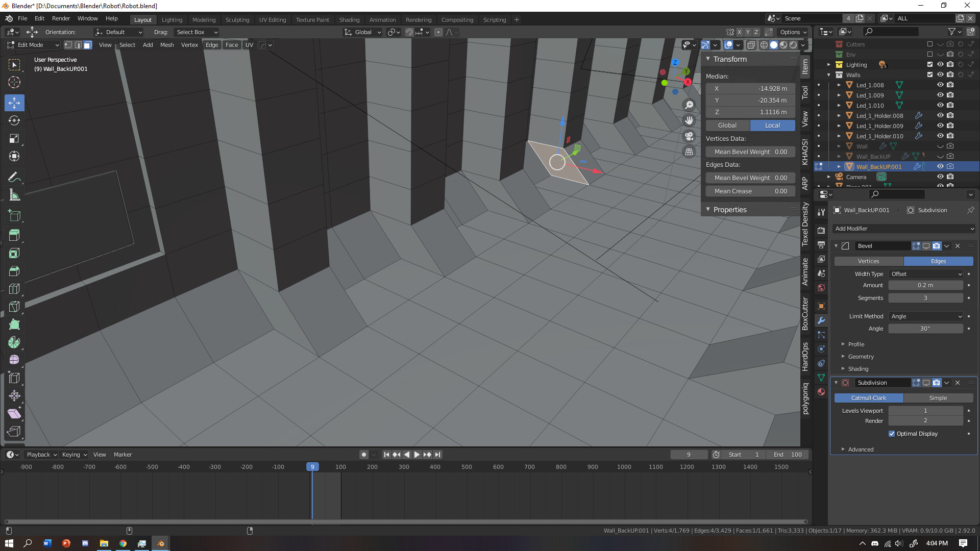Open Drag Select Box dropdown
Viewport: 980px width, 551px height.
[196, 32]
